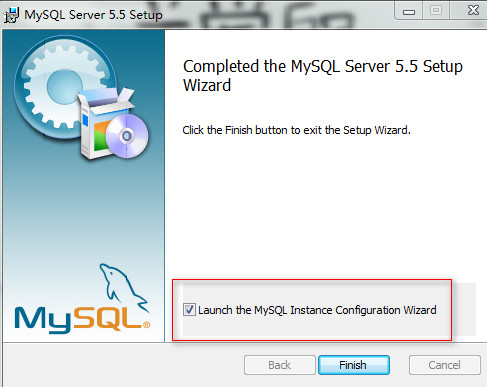Click the registered trademark symbol beside logo
Viewport: 487px width, 387px height.
pos(146,325)
